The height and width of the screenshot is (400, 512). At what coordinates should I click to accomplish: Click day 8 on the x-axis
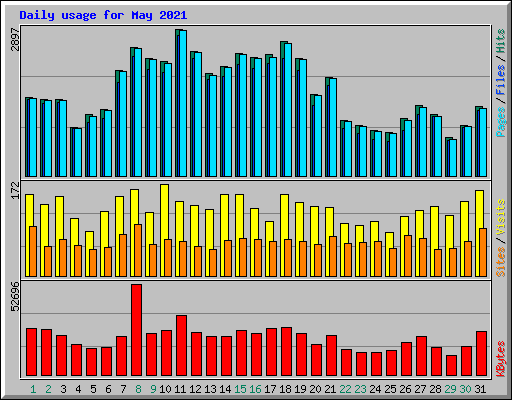(138, 389)
